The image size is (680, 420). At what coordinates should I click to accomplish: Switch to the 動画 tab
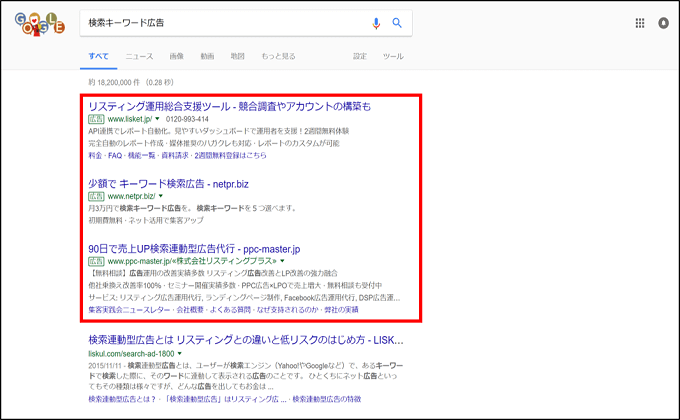(x=207, y=56)
